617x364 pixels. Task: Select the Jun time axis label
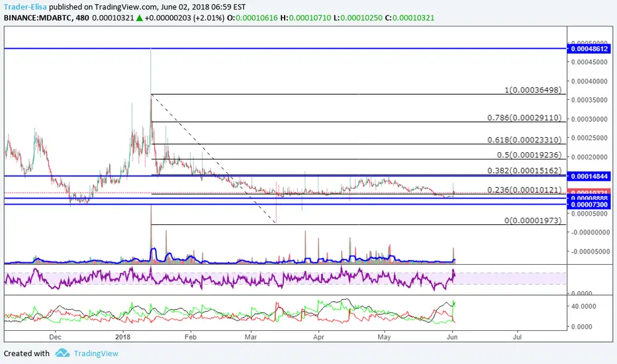[x=452, y=337]
